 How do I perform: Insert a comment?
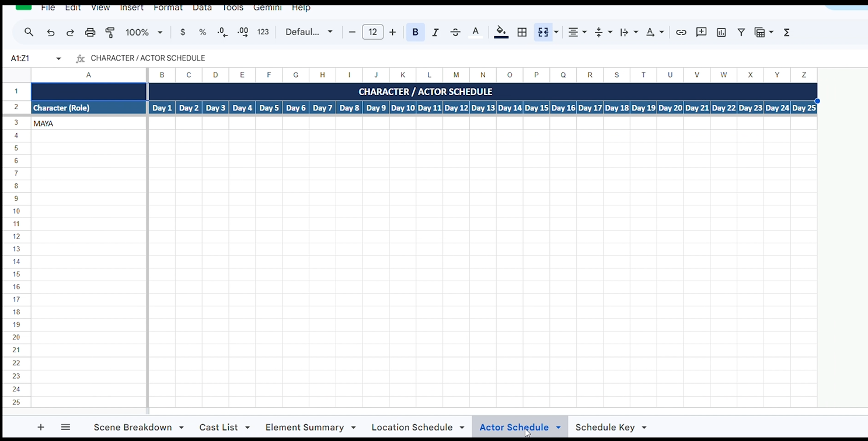(701, 32)
